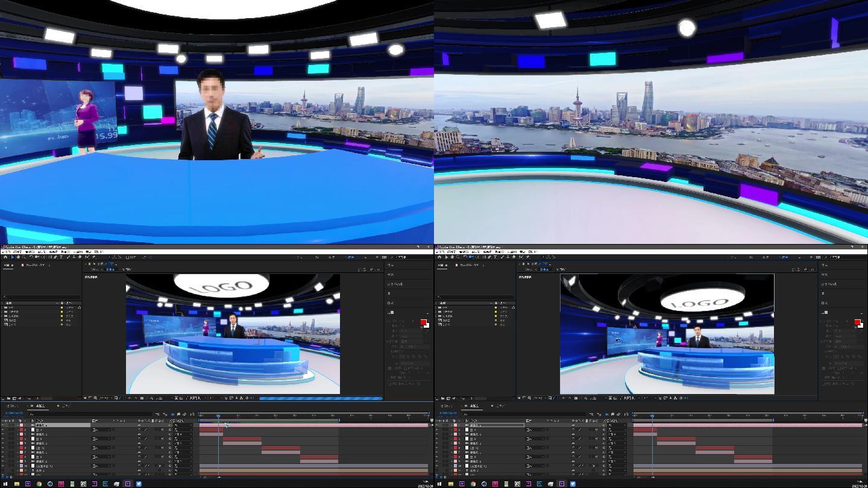Click pink label color of layer 1, left timeline
This screenshot has height=488, width=868.
(x=21, y=425)
